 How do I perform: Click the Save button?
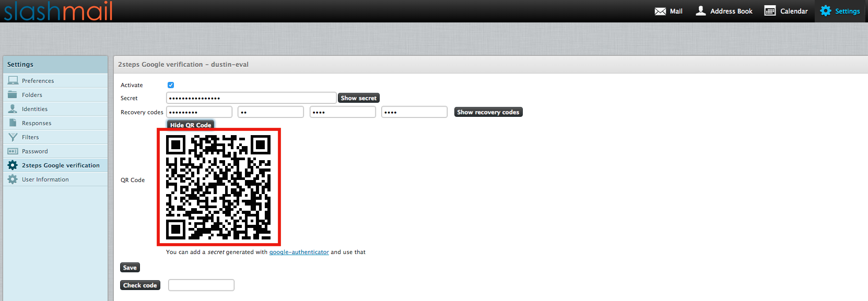tap(130, 268)
